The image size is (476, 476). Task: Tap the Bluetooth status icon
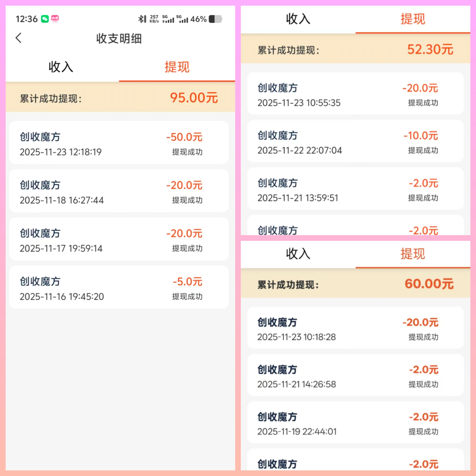[x=142, y=19]
